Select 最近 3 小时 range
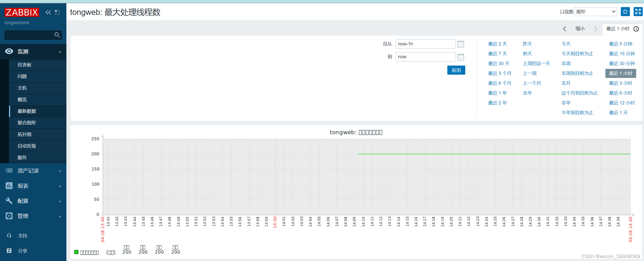This screenshot has width=644, height=261. tap(621, 83)
